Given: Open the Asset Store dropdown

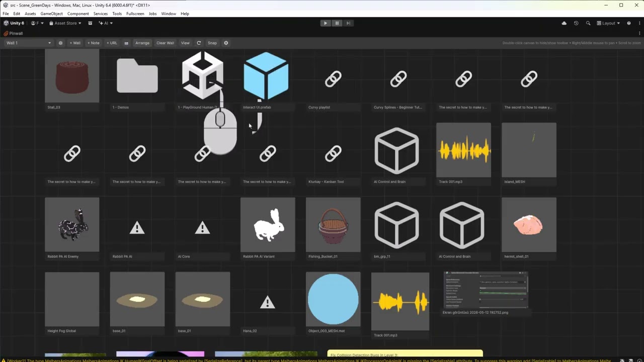Looking at the screenshot, I should pyautogui.click(x=65, y=23).
